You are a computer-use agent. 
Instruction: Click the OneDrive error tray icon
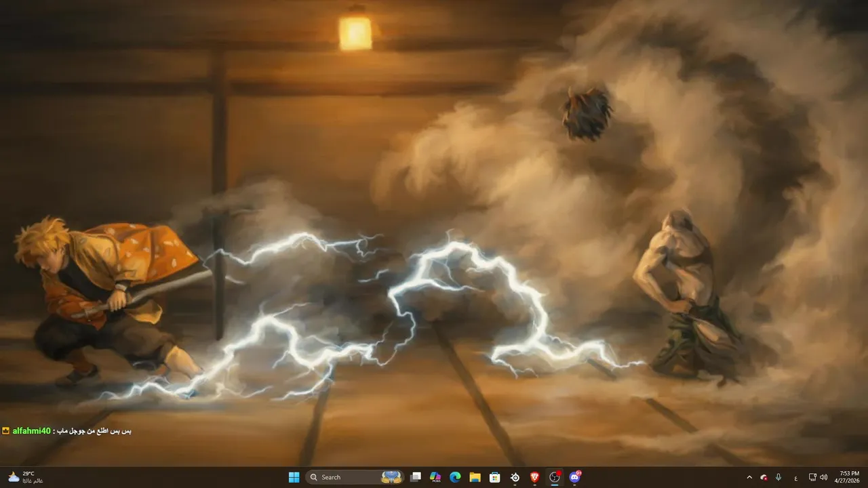(764, 477)
